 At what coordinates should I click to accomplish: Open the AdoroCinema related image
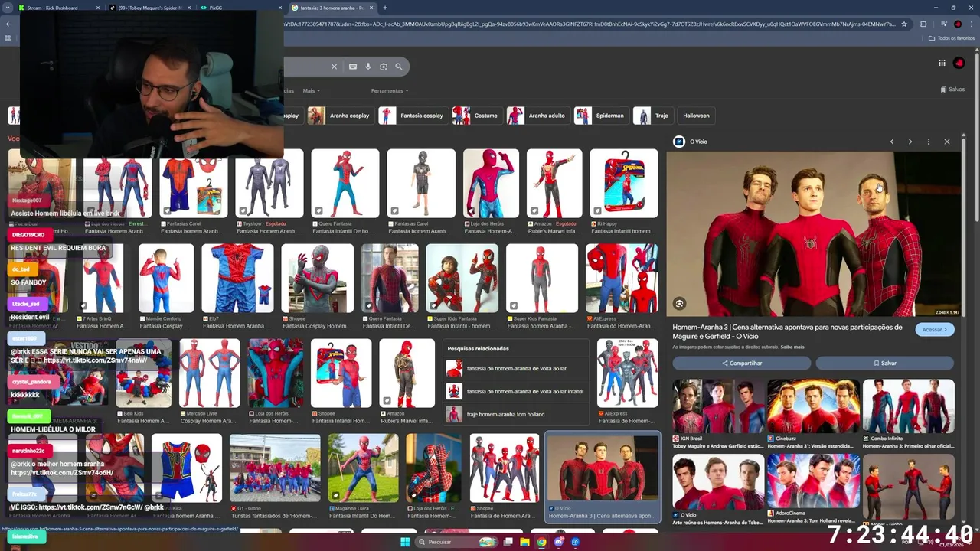point(813,488)
